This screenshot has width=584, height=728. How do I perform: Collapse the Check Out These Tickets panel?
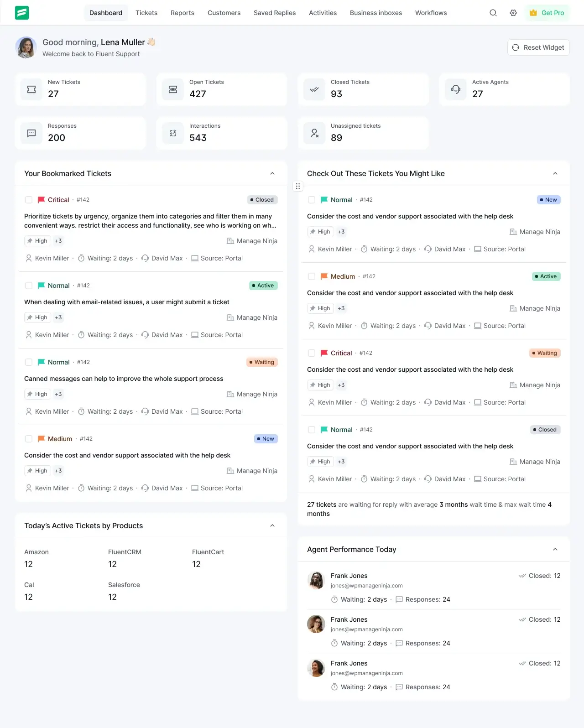(555, 173)
